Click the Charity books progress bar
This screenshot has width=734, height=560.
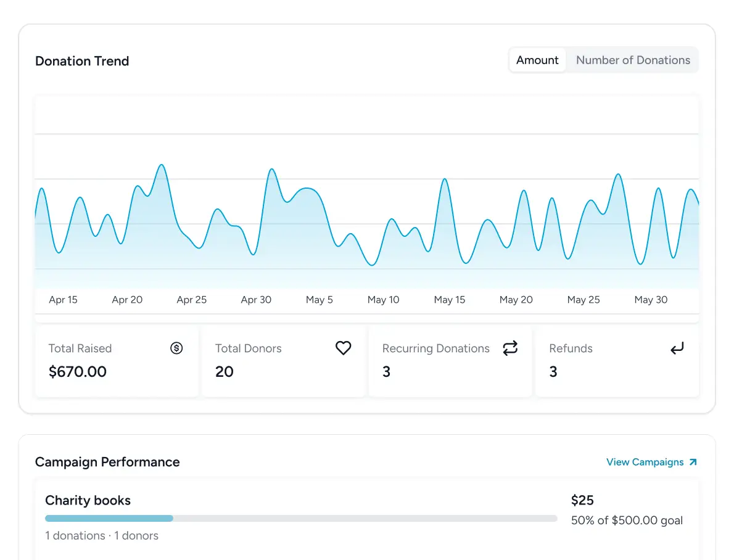point(301,518)
